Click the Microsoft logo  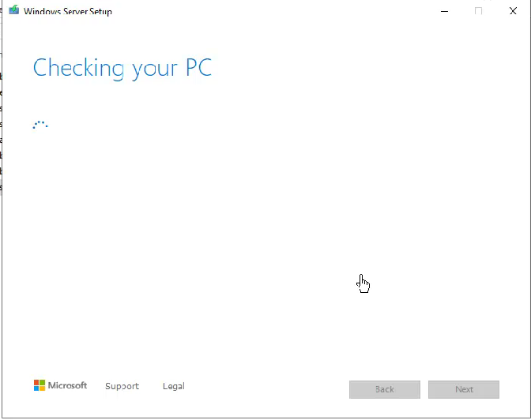[60, 385]
